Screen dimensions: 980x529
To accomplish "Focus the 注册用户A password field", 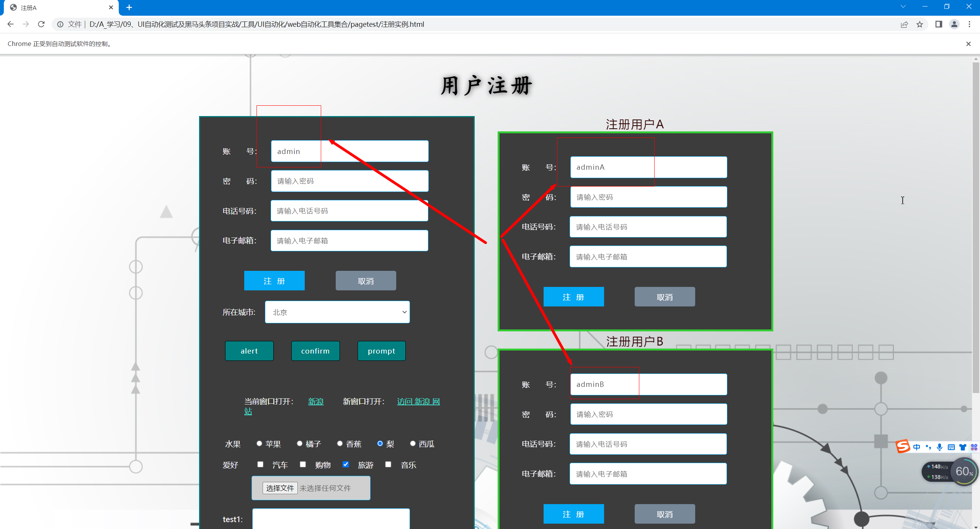I will pos(648,197).
